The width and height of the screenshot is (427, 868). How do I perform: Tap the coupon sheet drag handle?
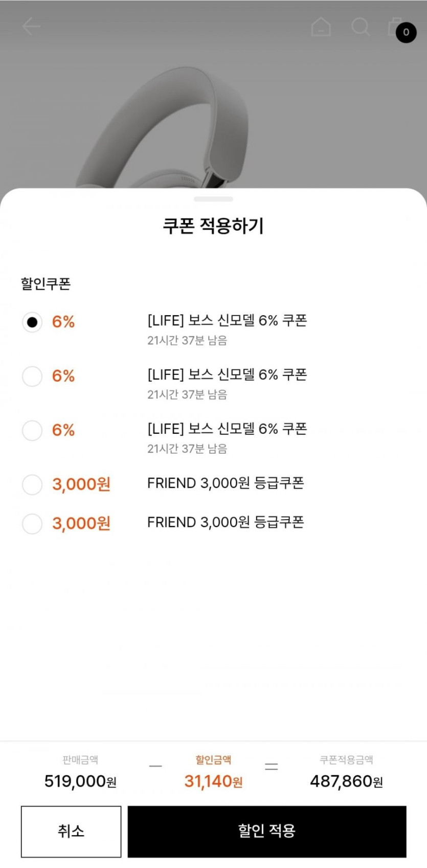[213, 199]
